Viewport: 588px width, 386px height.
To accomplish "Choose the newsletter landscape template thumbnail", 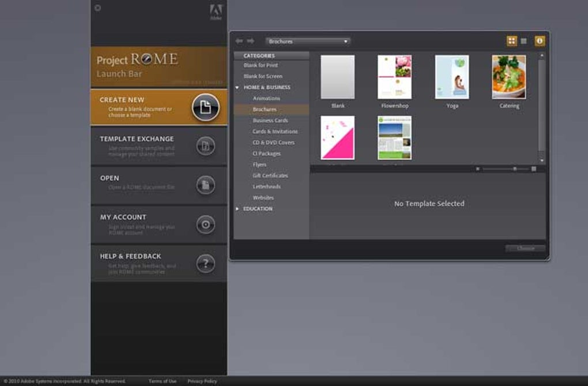I will [394, 138].
